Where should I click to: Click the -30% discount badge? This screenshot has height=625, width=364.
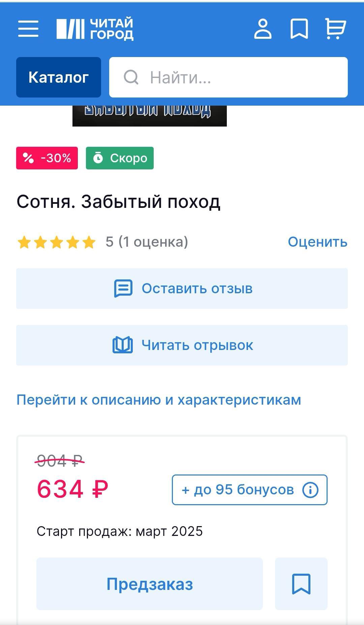pos(47,158)
